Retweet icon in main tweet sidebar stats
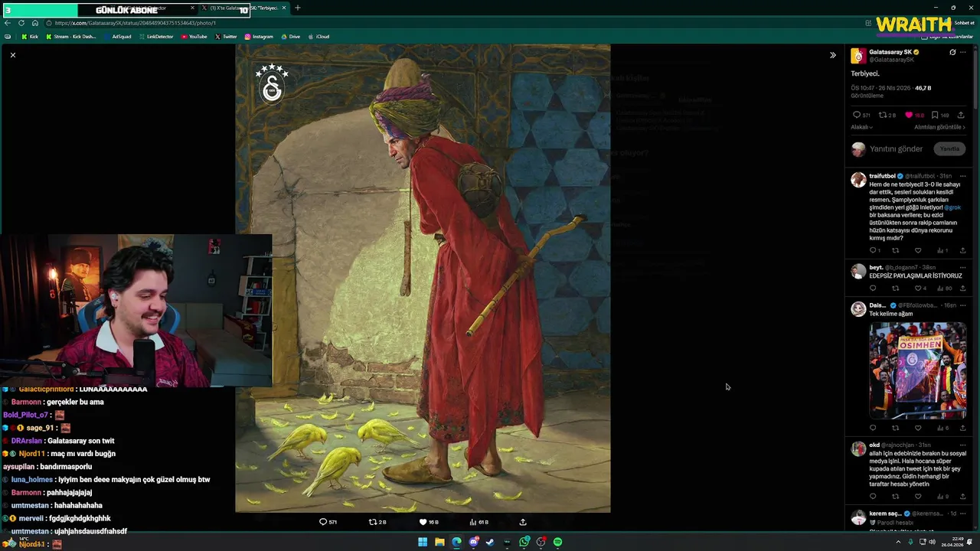The image size is (980, 551). 882,115
